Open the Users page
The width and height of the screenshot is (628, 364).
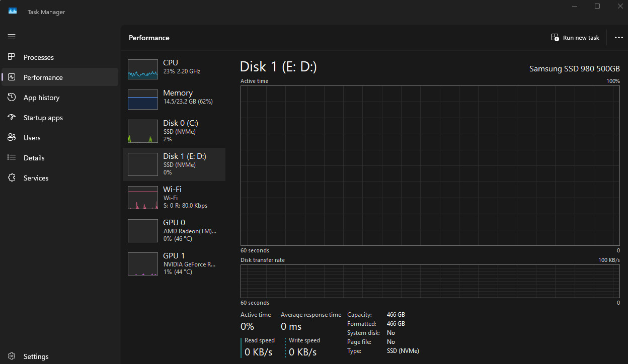tap(60, 138)
